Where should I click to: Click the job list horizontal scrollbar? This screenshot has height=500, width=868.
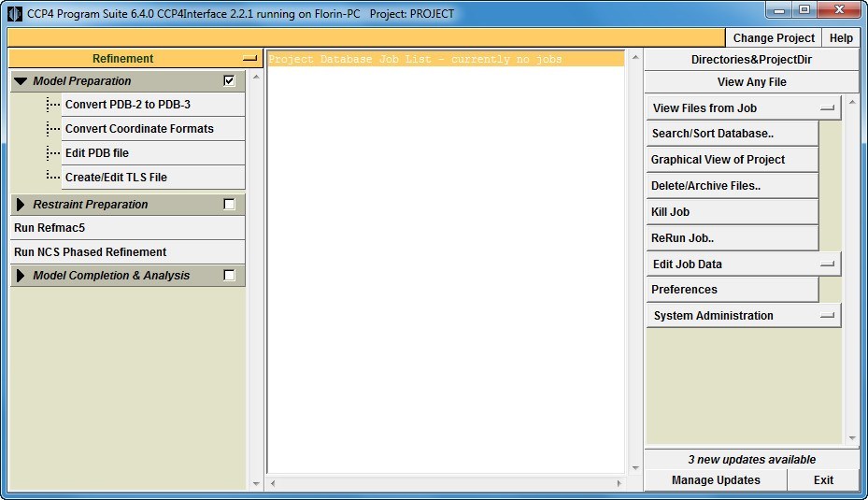[x=446, y=484]
